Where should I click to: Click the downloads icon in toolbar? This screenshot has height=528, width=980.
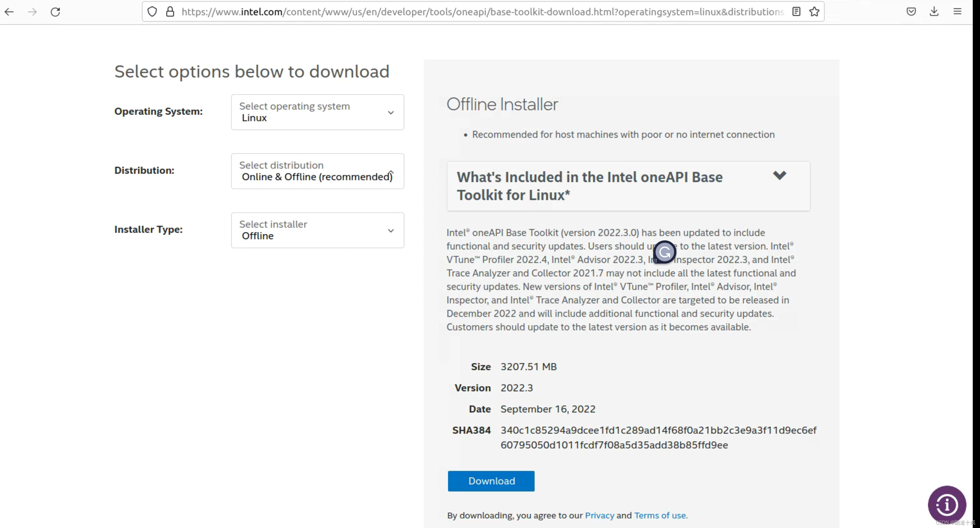click(x=934, y=12)
